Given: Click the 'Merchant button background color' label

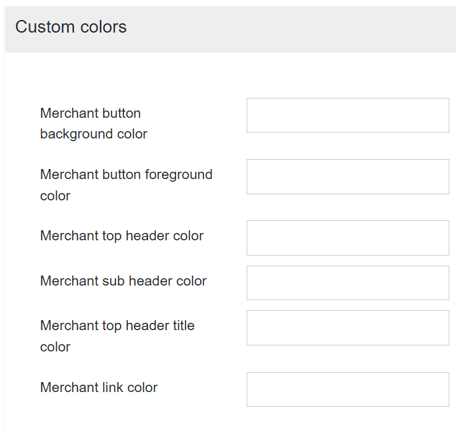Looking at the screenshot, I should coord(94,124).
